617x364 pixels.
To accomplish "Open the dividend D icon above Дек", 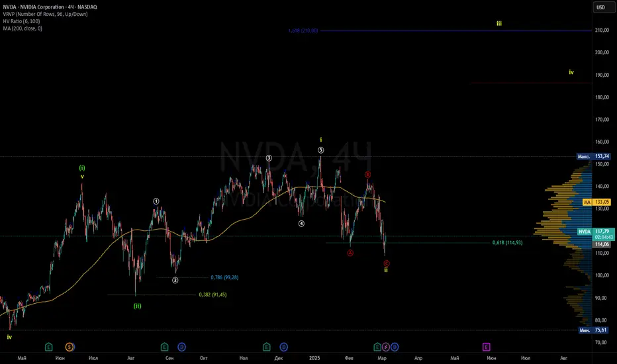I will [x=284, y=347].
